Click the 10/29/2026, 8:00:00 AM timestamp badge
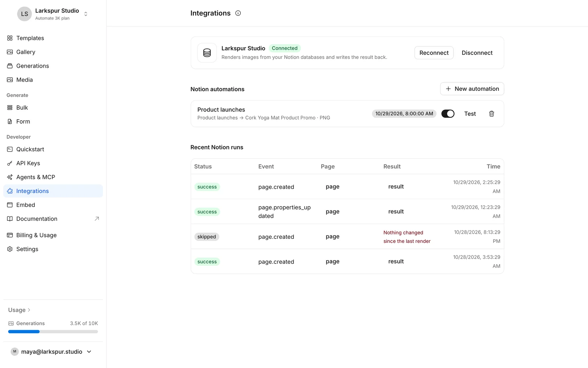 pyautogui.click(x=404, y=114)
